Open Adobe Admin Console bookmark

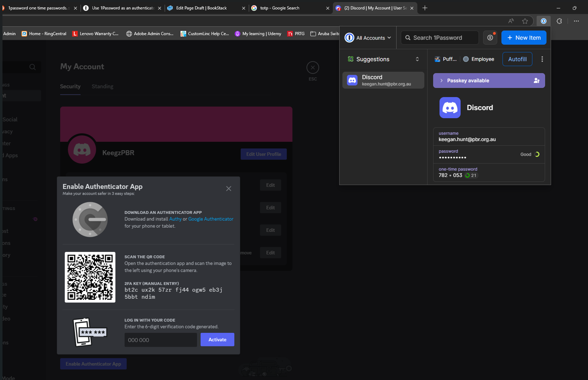tap(150, 34)
